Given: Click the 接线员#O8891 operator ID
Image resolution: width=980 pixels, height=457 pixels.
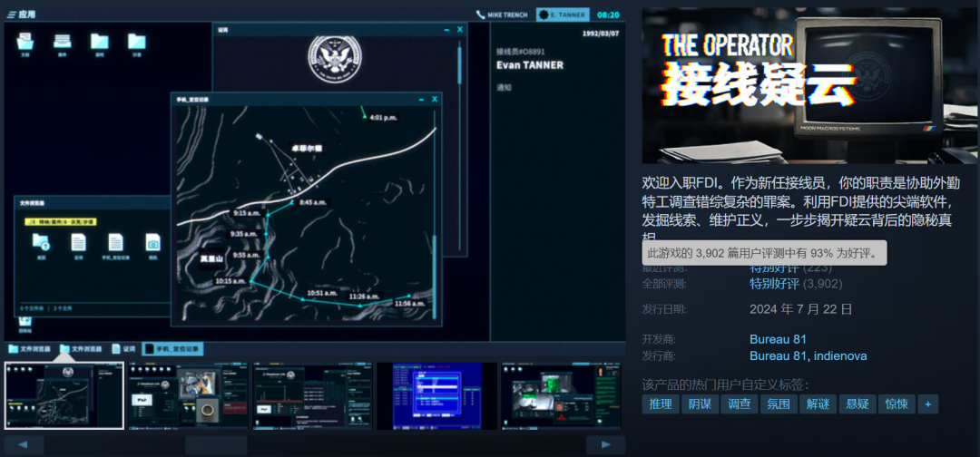Looking at the screenshot, I should pos(521,51).
